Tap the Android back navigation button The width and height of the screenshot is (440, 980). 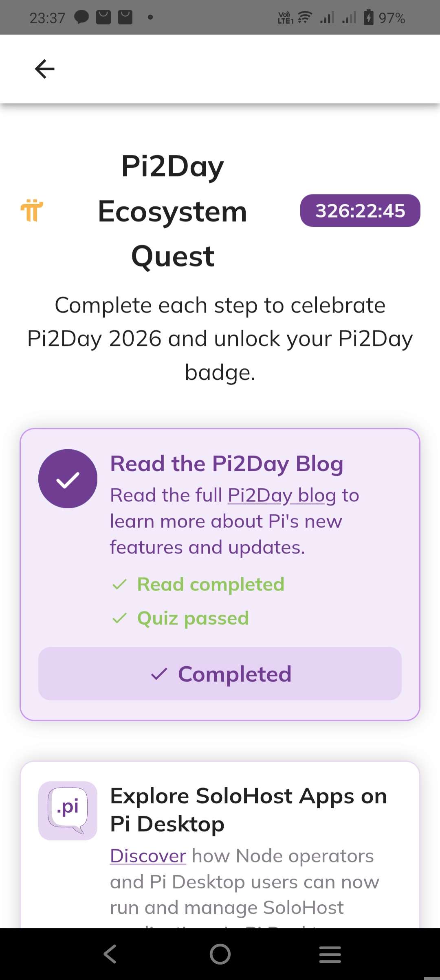(110, 954)
